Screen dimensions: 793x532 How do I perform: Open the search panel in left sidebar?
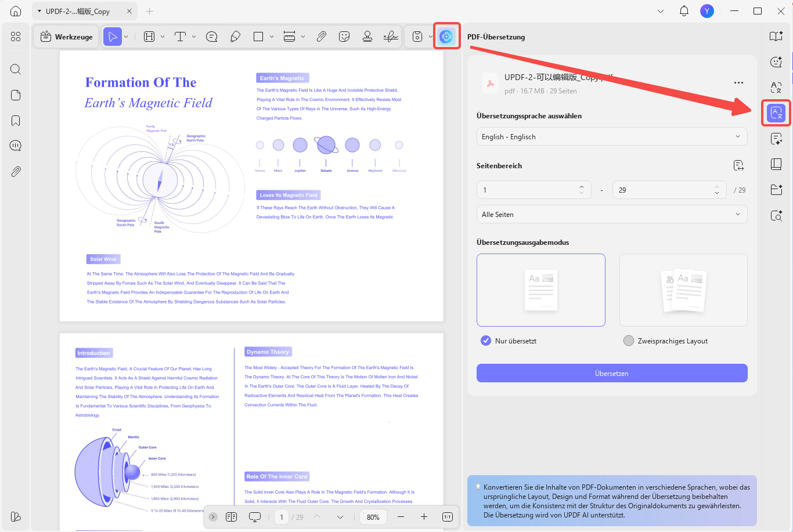(16, 70)
